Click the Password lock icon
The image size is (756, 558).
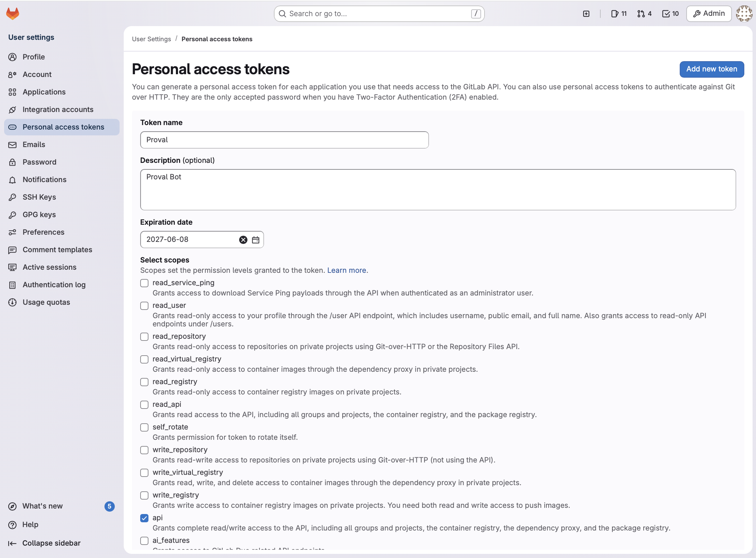point(12,162)
